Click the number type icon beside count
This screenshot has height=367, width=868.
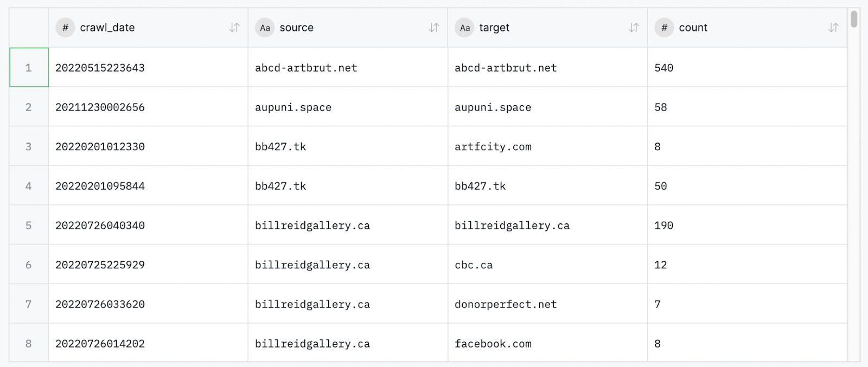pos(664,28)
